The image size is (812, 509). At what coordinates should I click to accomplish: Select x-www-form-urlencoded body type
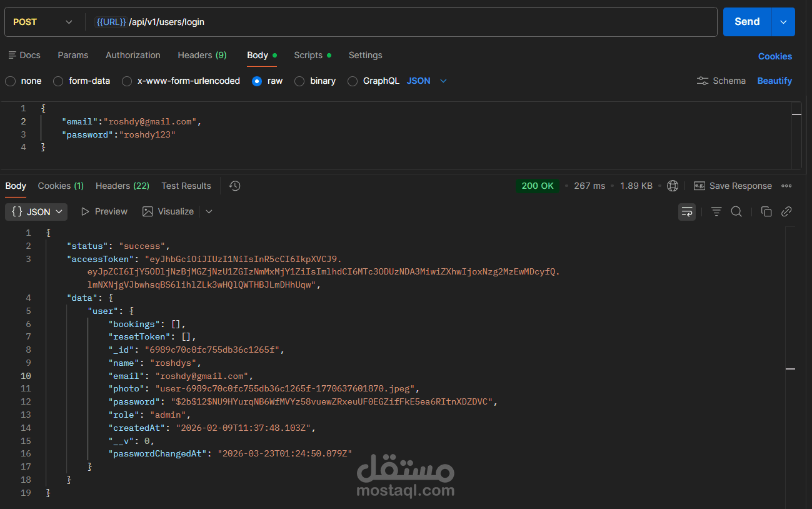click(127, 81)
